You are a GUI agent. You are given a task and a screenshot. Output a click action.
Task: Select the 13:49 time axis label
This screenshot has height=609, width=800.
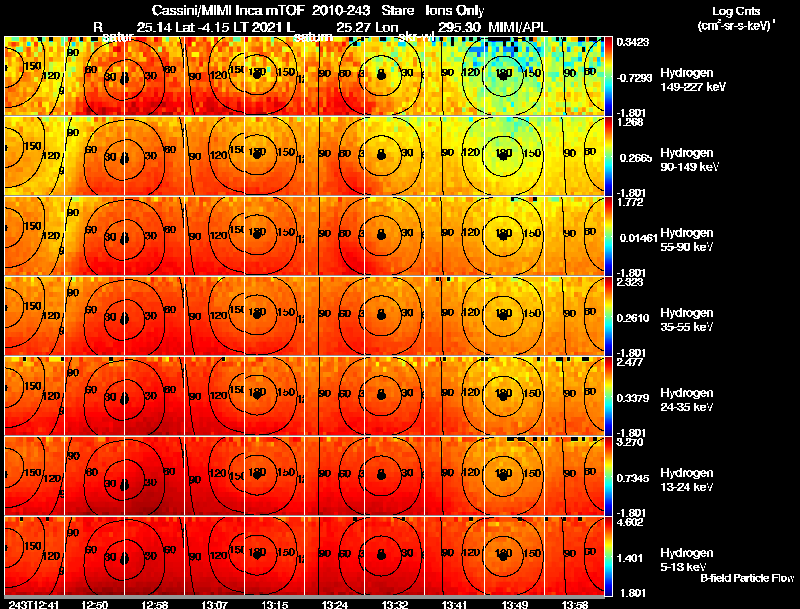pos(515,604)
